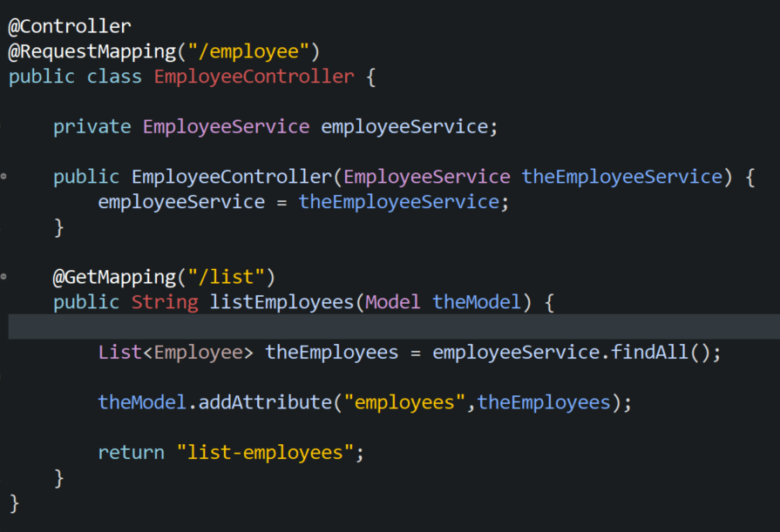Select theEmployeeService on the assignment's right side
Screen dimensions: 780x532
point(399,202)
